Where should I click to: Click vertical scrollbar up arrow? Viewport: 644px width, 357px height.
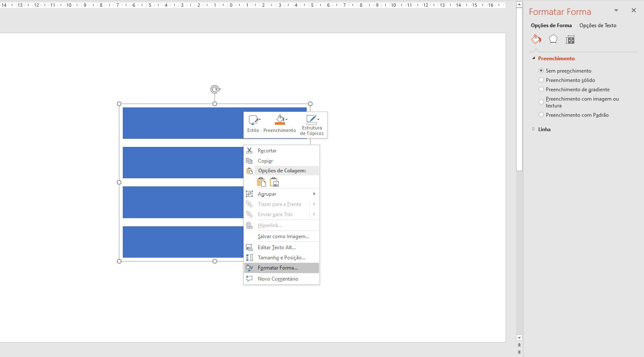pos(519,4)
